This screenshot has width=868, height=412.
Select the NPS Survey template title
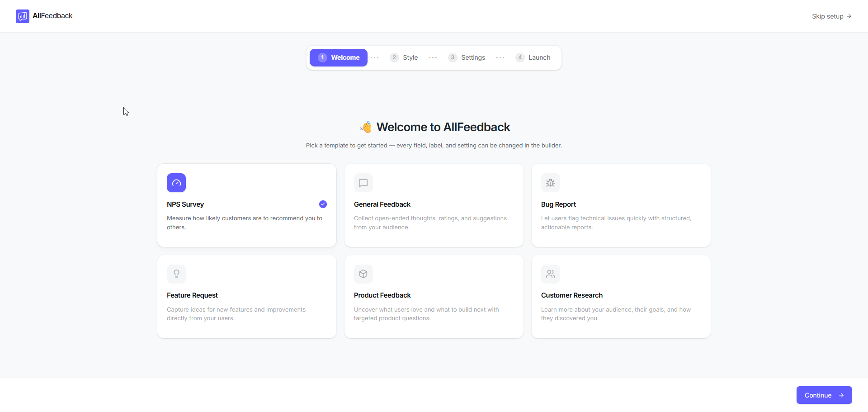pyautogui.click(x=185, y=204)
